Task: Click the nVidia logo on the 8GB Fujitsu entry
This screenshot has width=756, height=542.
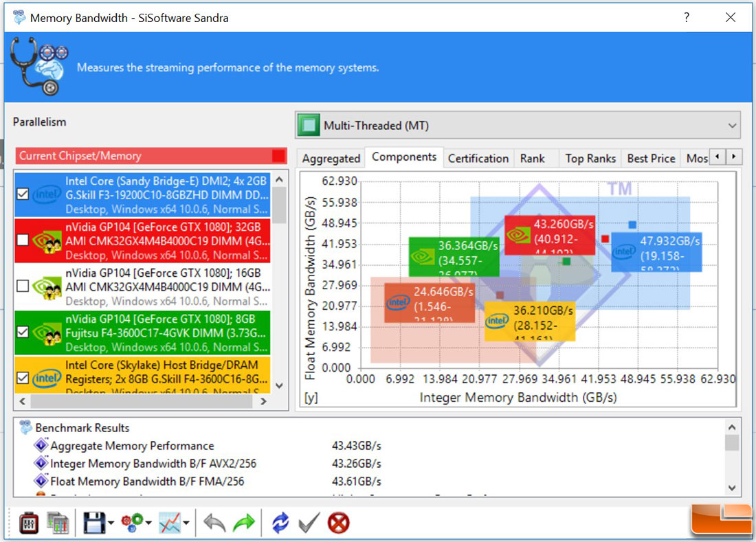Action: [47, 332]
